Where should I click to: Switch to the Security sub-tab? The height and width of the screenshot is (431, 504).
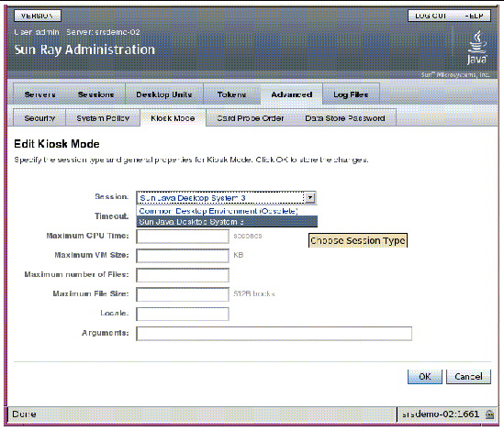[39, 118]
